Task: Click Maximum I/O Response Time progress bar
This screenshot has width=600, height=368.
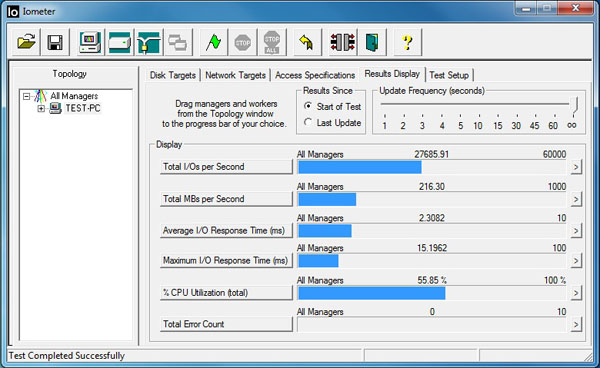Action: click(x=432, y=261)
